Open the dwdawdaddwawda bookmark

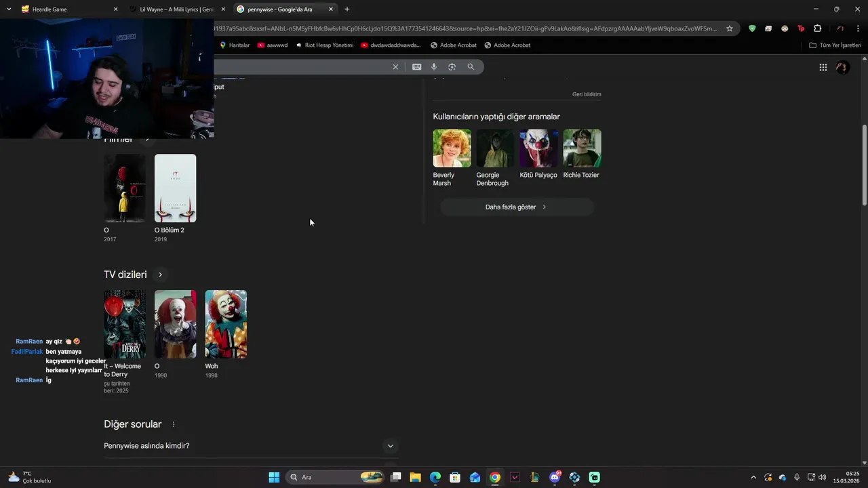pyautogui.click(x=391, y=45)
